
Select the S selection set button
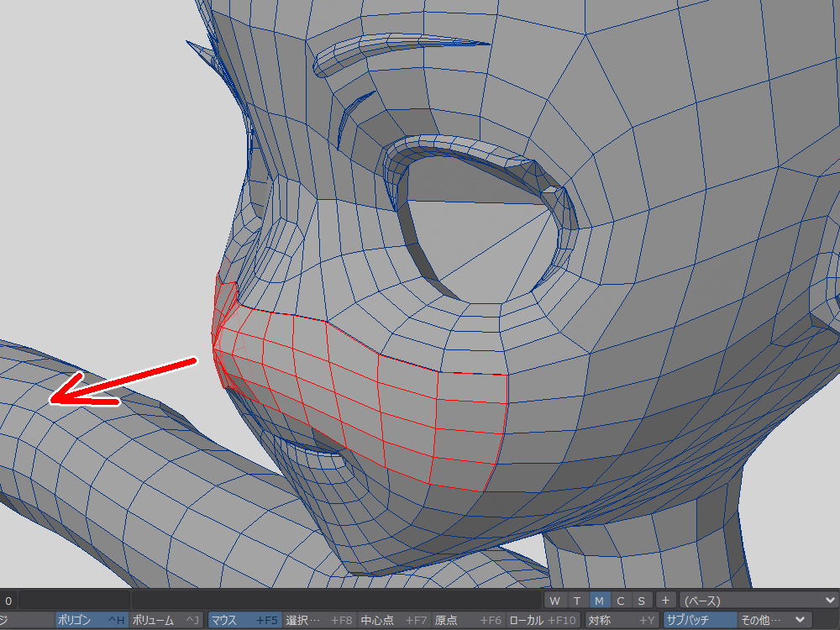click(641, 600)
